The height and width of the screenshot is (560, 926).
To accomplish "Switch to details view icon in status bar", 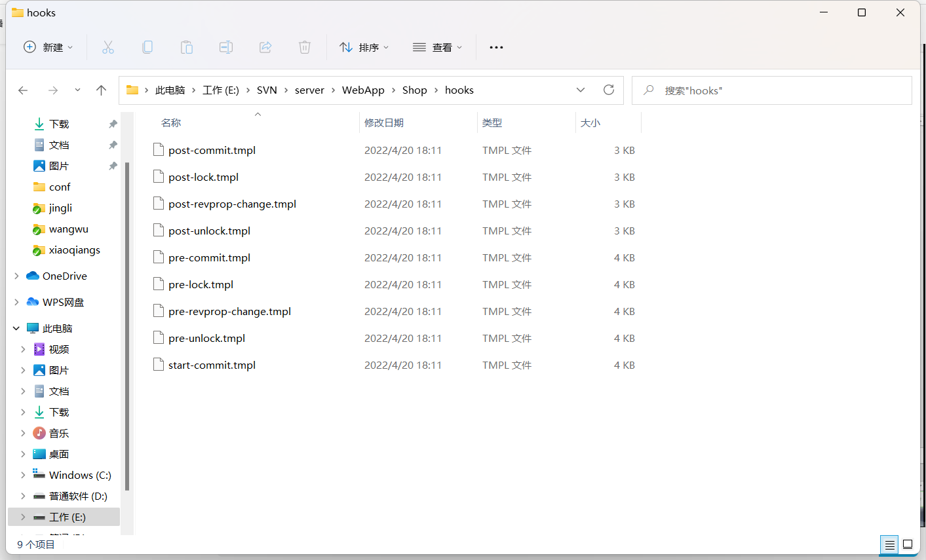I will [x=889, y=544].
